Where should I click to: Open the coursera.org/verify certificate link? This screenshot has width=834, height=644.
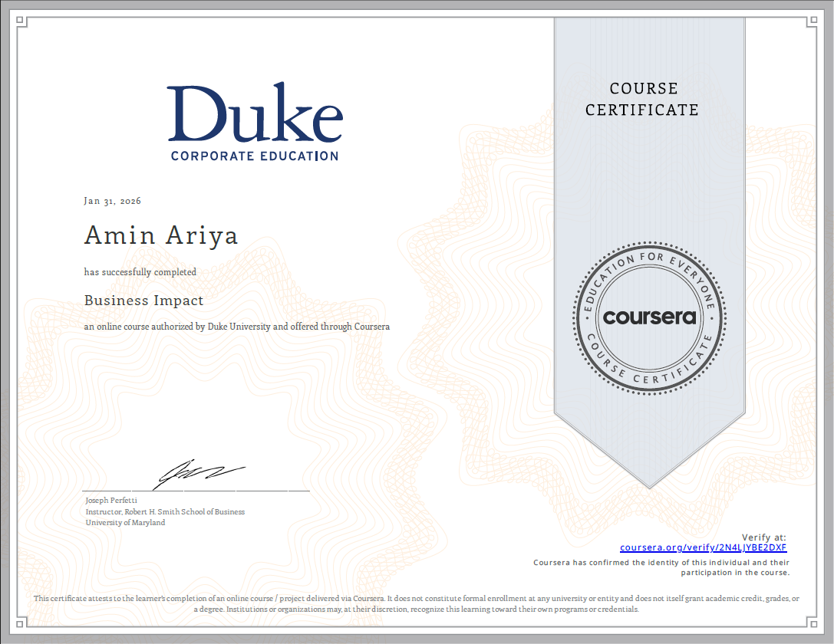703,547
